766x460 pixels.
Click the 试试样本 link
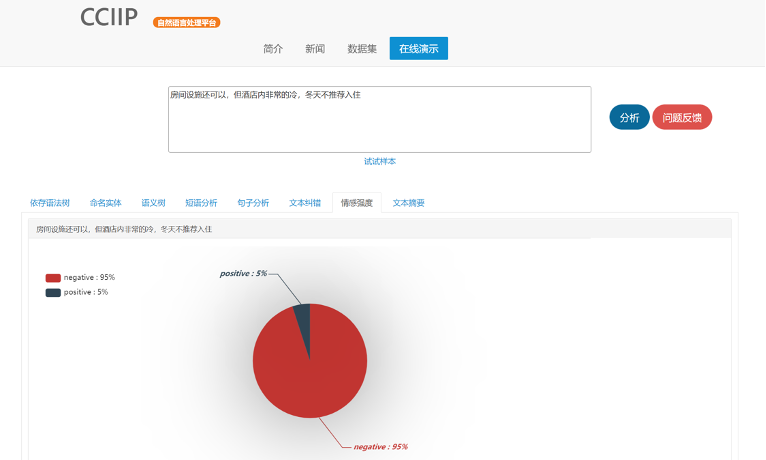(379, 161)
